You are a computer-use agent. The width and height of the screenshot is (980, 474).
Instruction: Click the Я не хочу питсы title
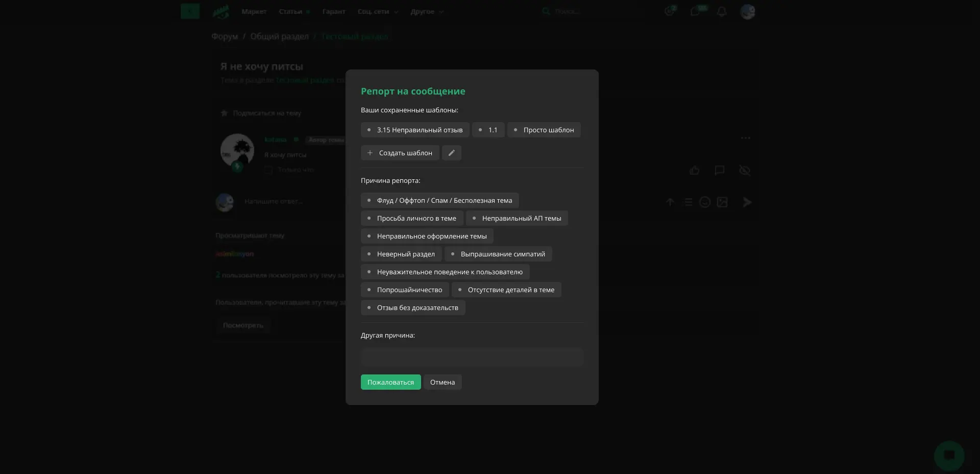tap(262, 66)
